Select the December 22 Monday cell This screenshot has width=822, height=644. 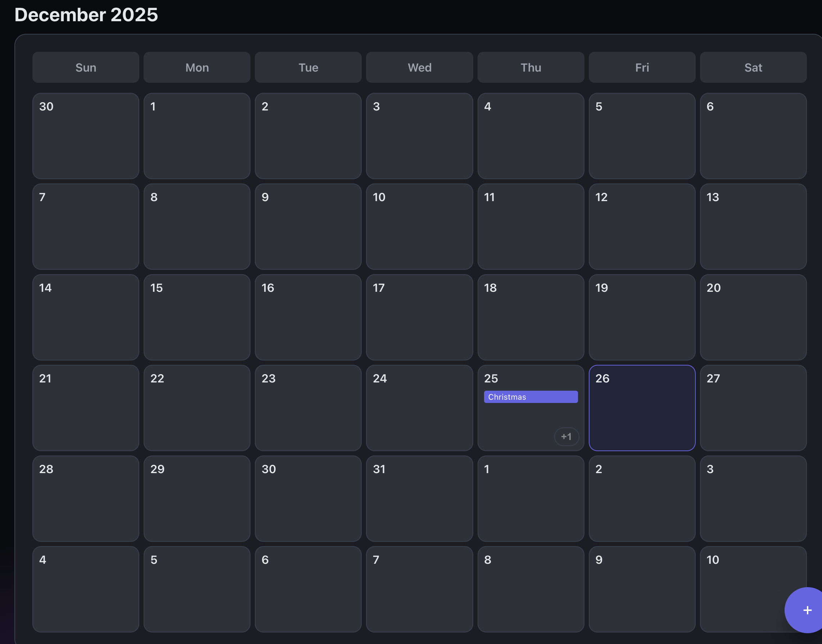pyautogui.click(x=197, y=408)
